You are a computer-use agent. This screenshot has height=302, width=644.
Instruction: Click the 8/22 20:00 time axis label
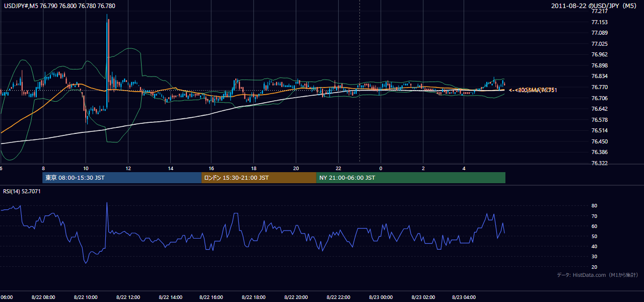click(x=296, y=297)
